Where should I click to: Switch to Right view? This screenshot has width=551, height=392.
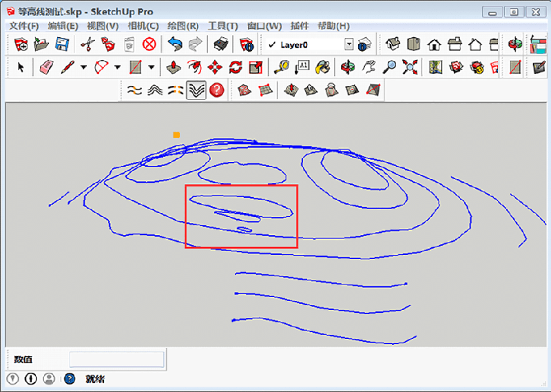pos(455,45)
